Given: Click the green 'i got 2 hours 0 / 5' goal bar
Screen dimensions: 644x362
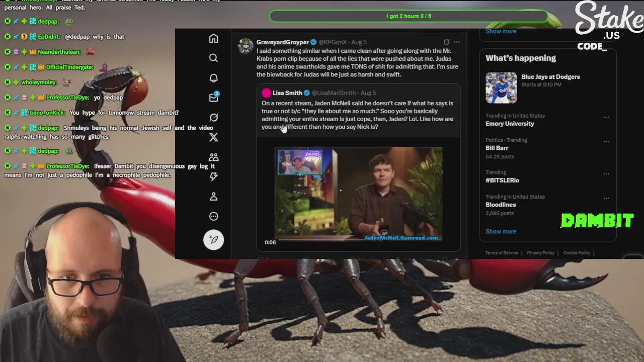Looking at the screenshot, I should tap(409, 16).
